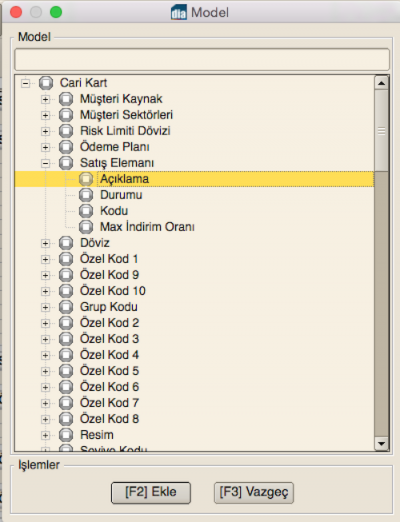Image resolution: width=400 pixels, height=522 pixels.
Task: Select the Özel Kod 5 item
Action: [109, 371]
